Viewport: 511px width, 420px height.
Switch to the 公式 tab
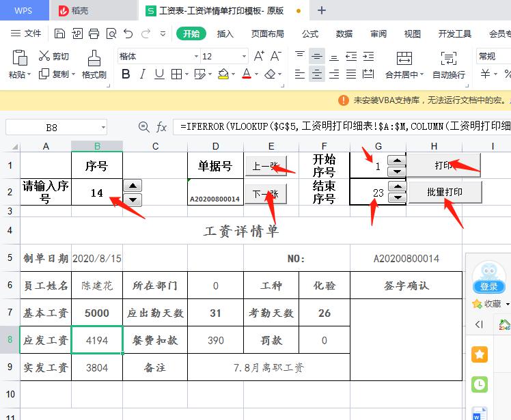[310, 33]
